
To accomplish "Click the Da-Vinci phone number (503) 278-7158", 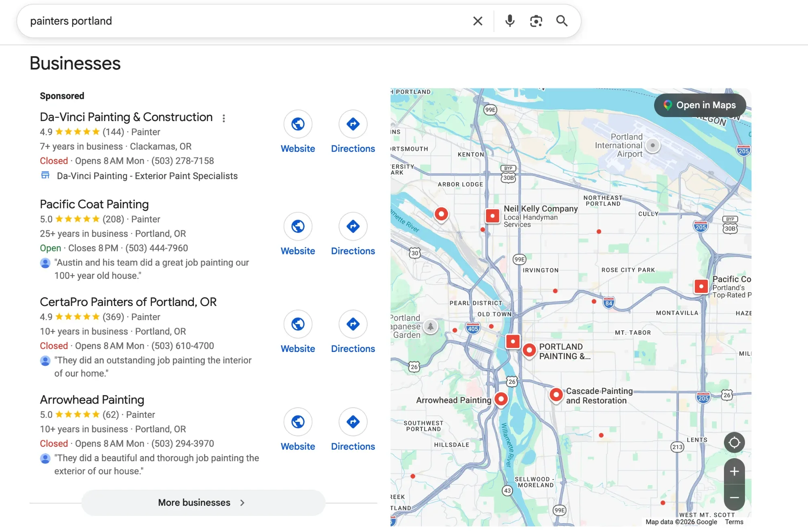I will tap(183, 161).
